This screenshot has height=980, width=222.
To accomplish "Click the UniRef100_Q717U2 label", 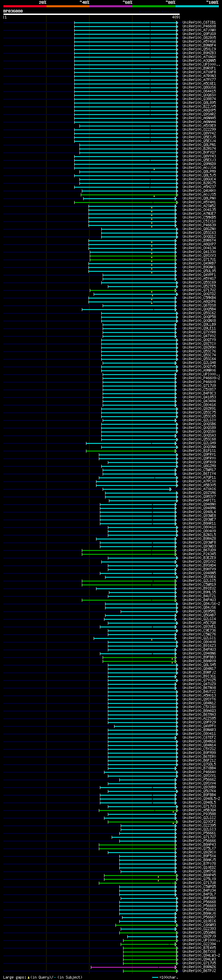I will click(x=199, y=290).
